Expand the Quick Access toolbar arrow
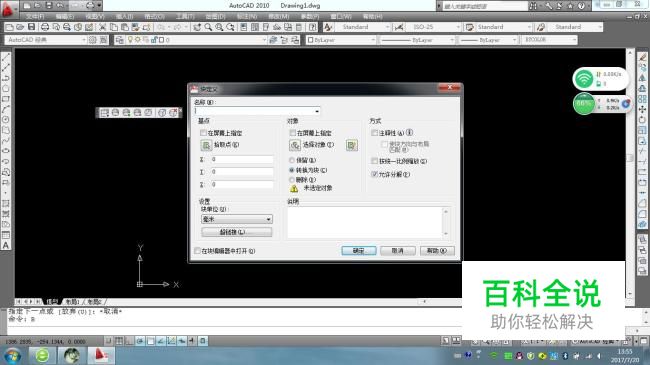 click(x=99, y=6)
